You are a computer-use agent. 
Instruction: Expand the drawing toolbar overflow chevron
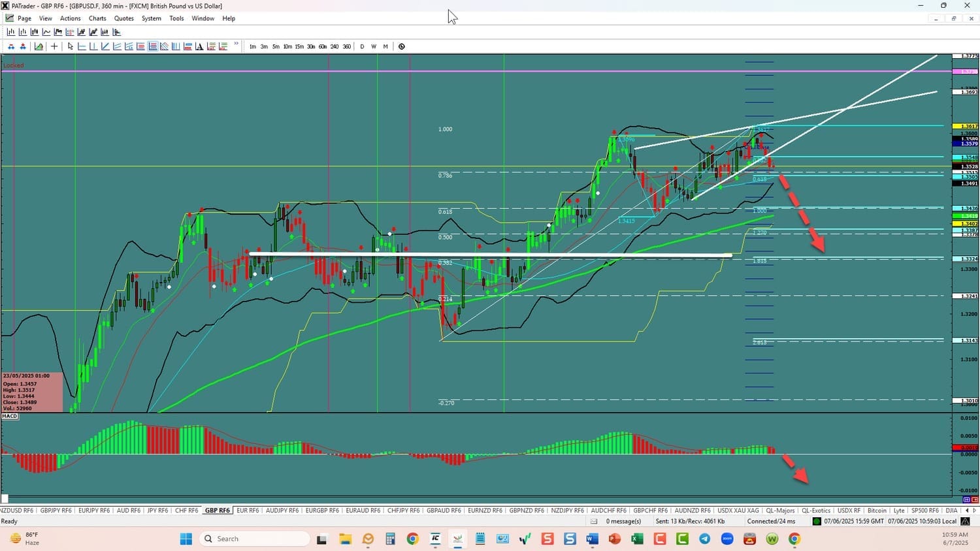coord(237,44)
